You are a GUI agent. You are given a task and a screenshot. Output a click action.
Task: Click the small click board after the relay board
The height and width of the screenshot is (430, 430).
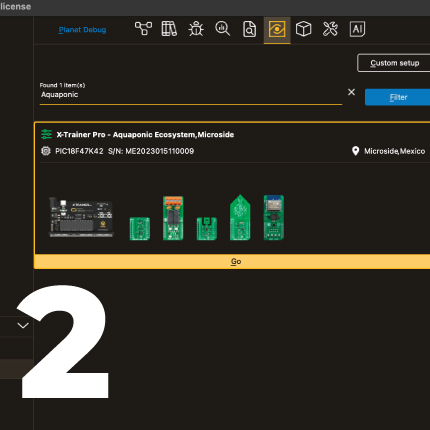point(207,228)
